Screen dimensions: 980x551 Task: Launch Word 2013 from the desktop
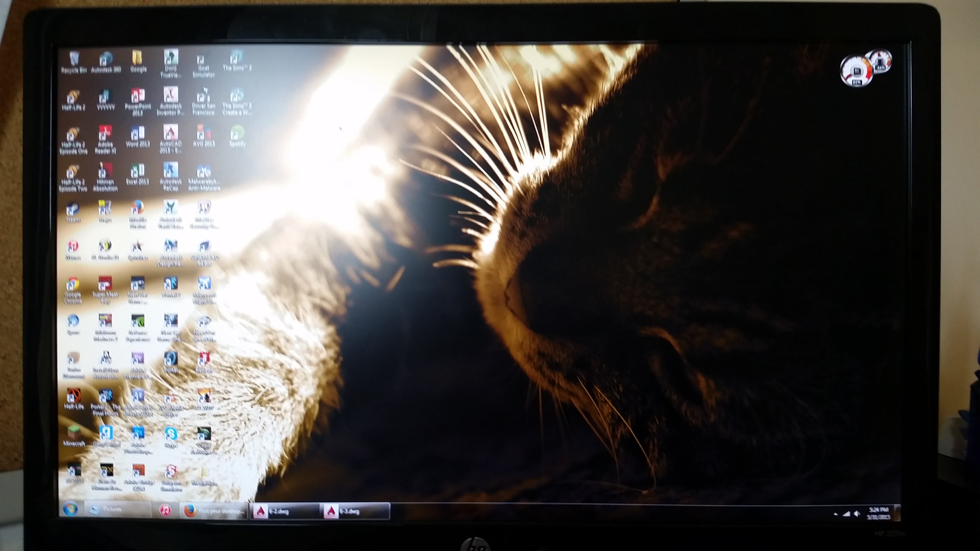[x=138, y=137]
